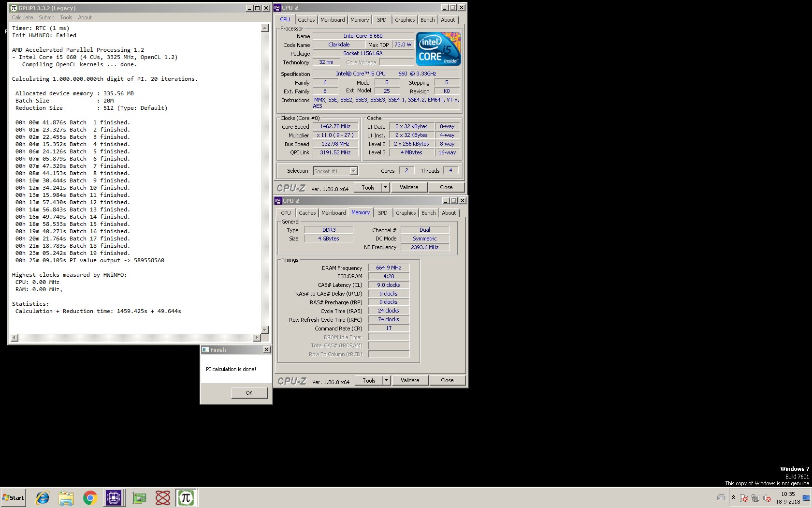
Task: Expand Tools dropdown arrow in upper CPU-Z
Action: click(385, 187)
